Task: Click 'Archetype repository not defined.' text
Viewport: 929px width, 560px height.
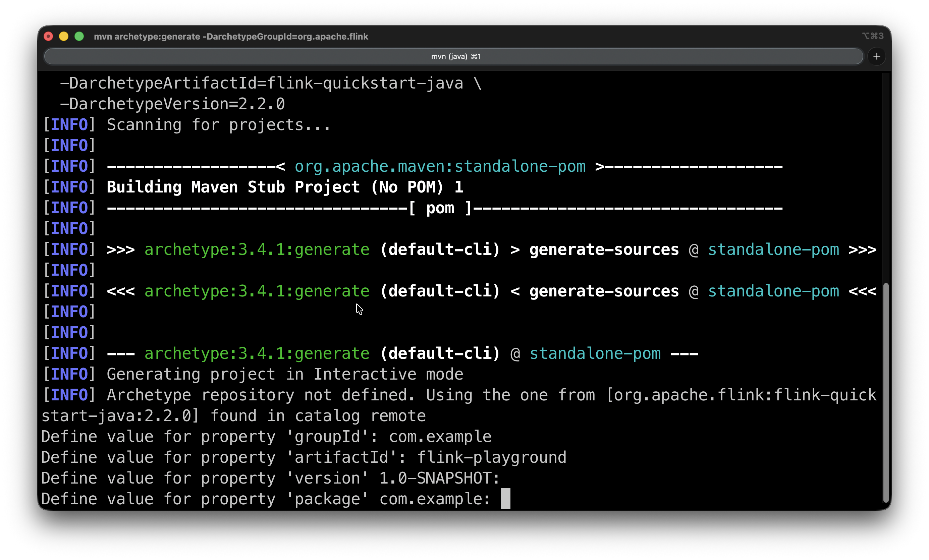Action: point(261,395)
